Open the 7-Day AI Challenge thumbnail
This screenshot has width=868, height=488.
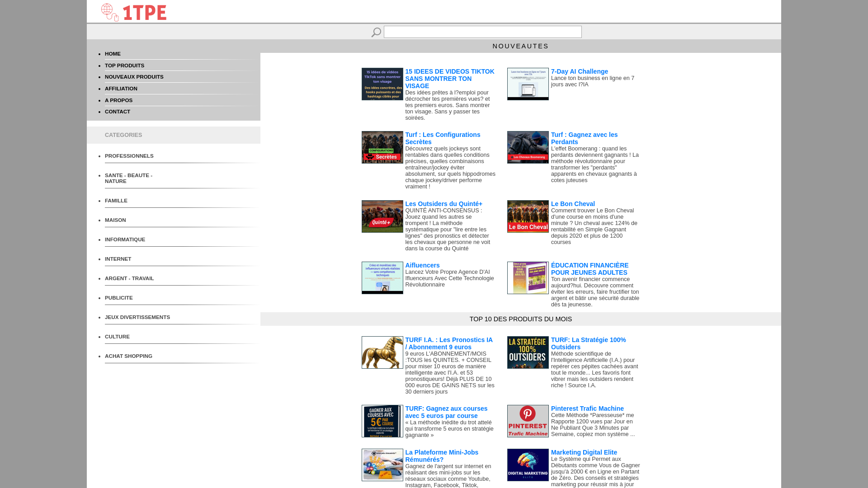pos(528,84)
